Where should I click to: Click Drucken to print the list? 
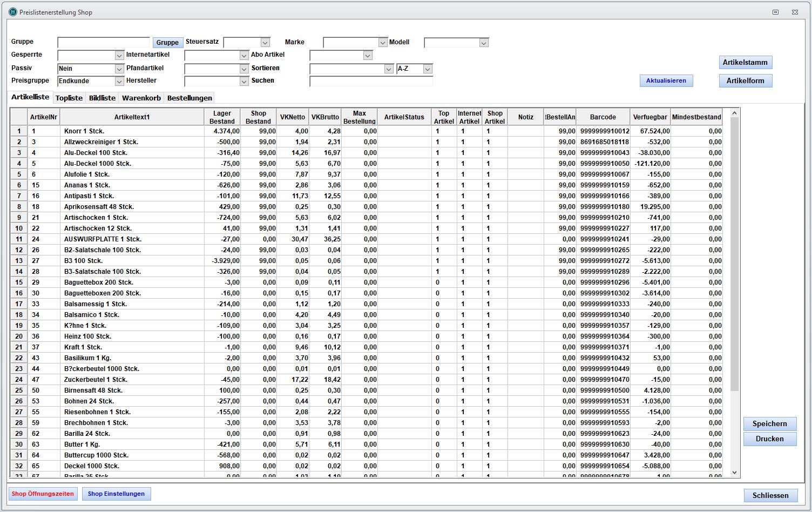(x=769, y=439)
